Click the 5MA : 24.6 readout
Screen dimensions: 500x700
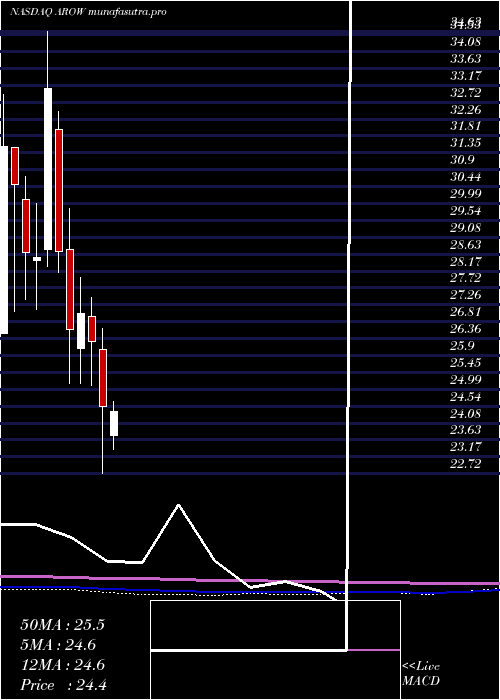(x=58, y=645)
